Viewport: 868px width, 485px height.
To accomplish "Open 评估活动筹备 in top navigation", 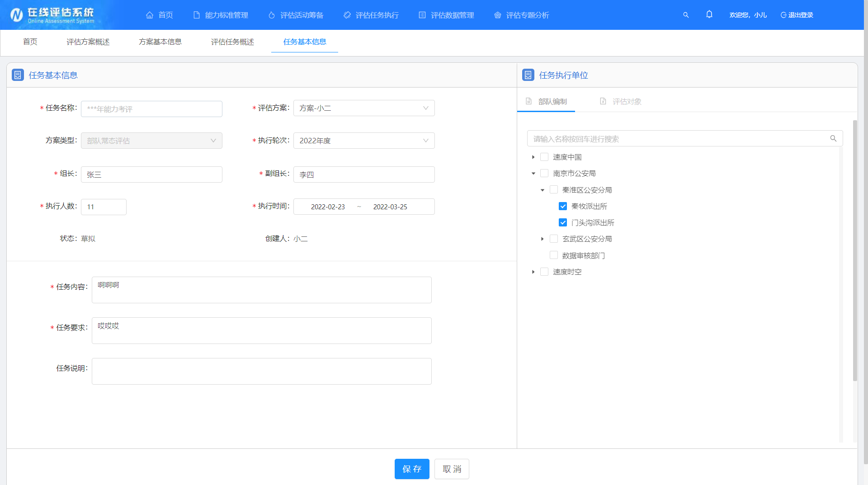I will (x=296, y=15).
